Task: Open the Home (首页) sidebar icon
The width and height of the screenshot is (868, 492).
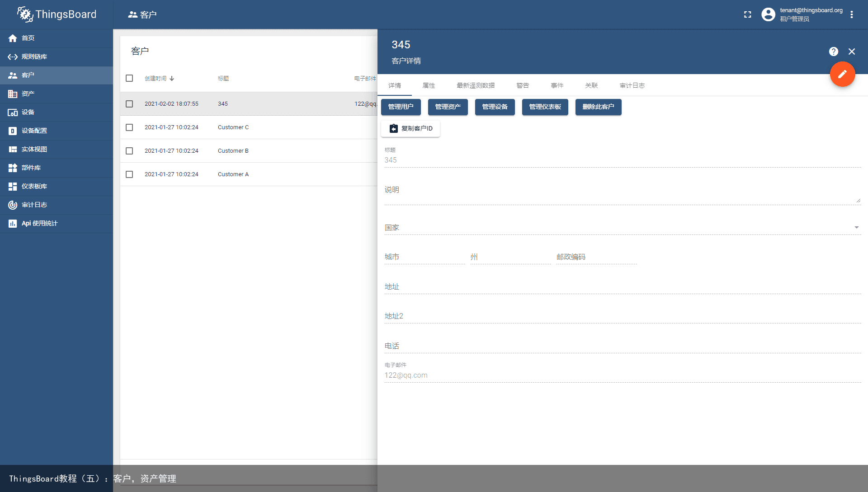Action: click(13, 38)
